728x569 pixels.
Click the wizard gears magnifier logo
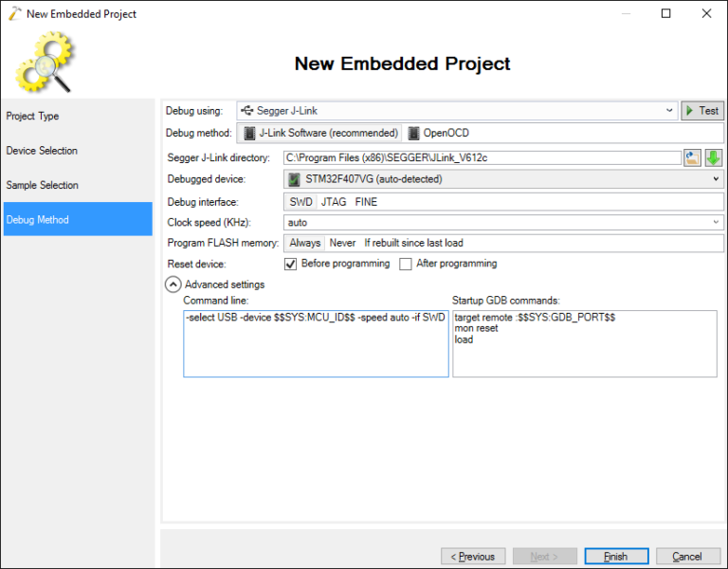45,62
